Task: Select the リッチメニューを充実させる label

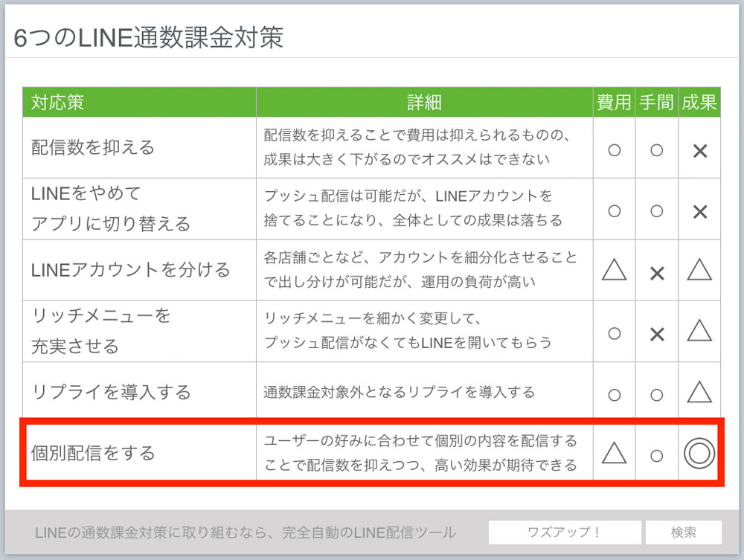Action: coord(100,331)
